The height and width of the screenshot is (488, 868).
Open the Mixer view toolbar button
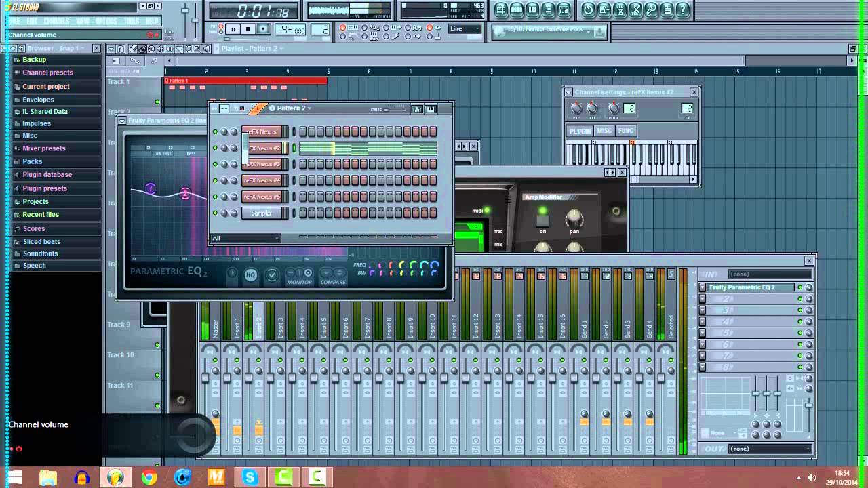click(x=566, y=9)
